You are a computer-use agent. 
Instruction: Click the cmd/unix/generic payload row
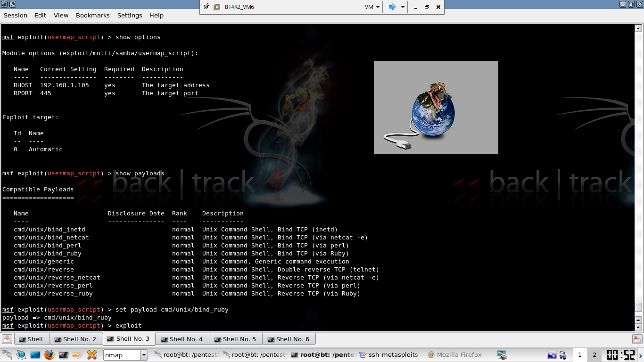(181, 262)
